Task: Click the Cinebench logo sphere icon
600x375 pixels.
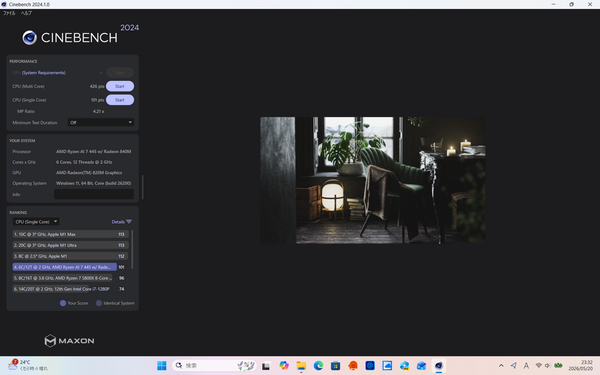Action: (x=29, y=38)
